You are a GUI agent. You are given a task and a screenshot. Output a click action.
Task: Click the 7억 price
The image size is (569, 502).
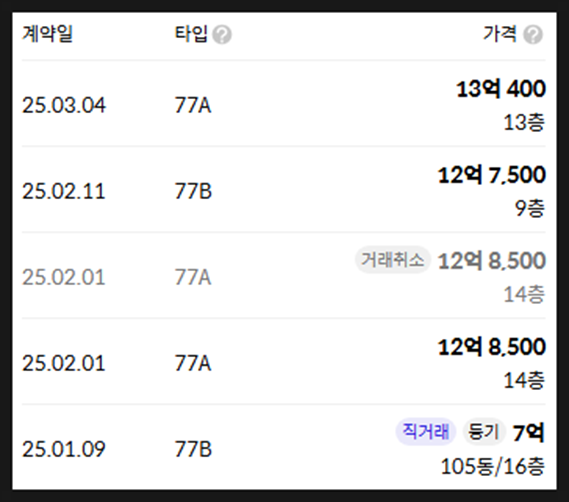529,432
